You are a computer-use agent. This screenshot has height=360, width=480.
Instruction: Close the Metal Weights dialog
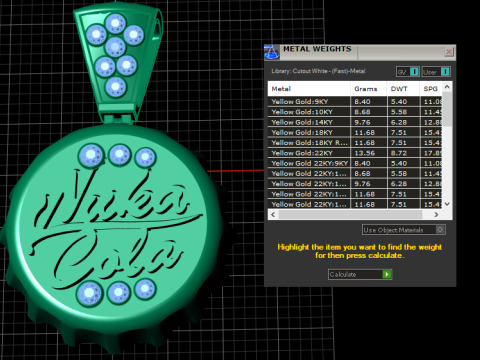(449, 52)
